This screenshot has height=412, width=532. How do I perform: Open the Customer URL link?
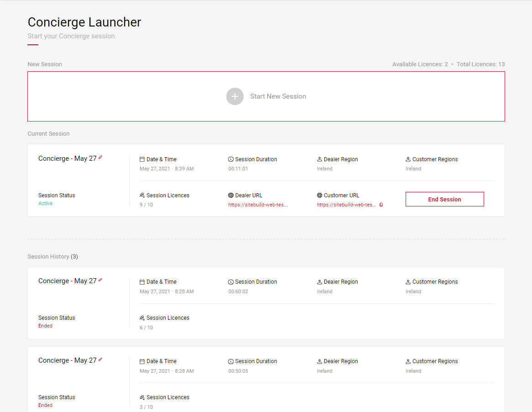pos(346,205)
